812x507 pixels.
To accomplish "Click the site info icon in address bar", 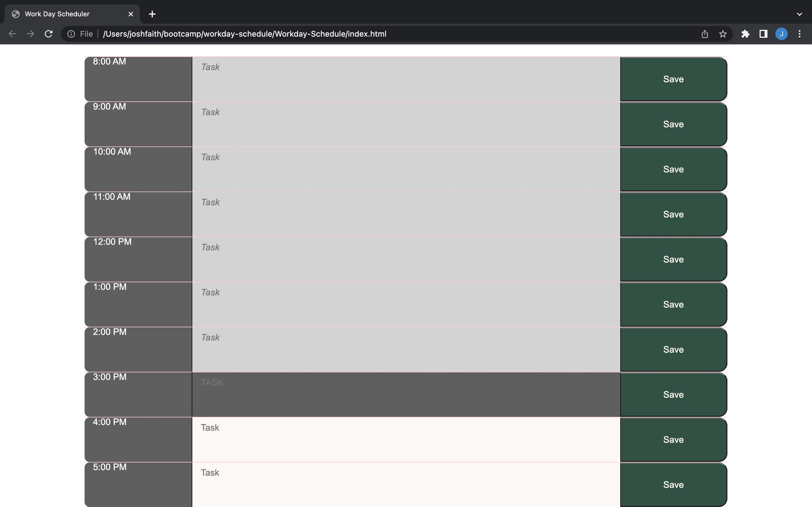I will pos(71,34).
